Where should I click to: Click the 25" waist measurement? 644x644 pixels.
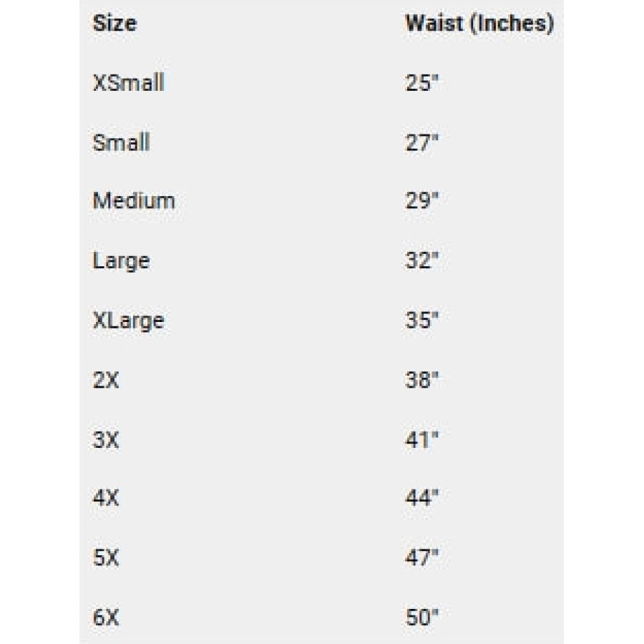click(x=421, y=82)
